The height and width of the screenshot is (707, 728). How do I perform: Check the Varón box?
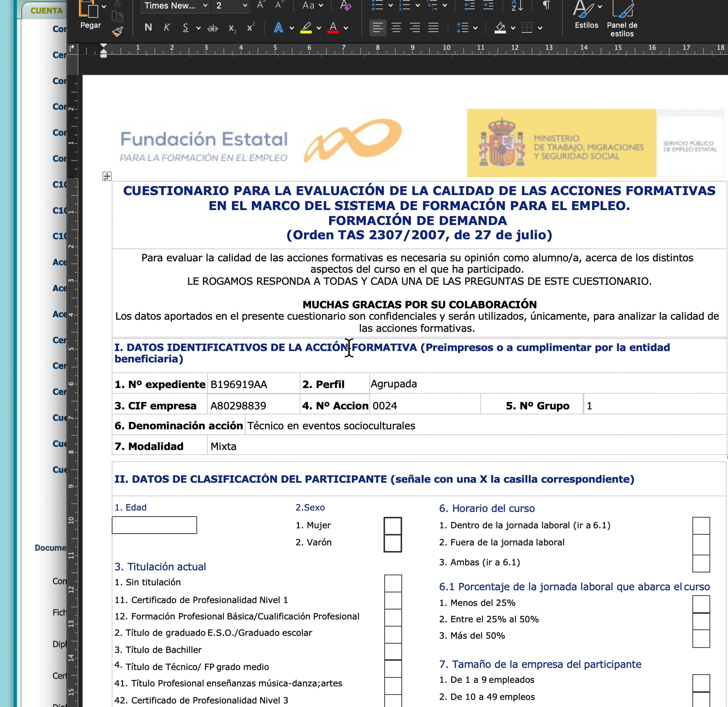pyautogui.click(x=393, y=543)
